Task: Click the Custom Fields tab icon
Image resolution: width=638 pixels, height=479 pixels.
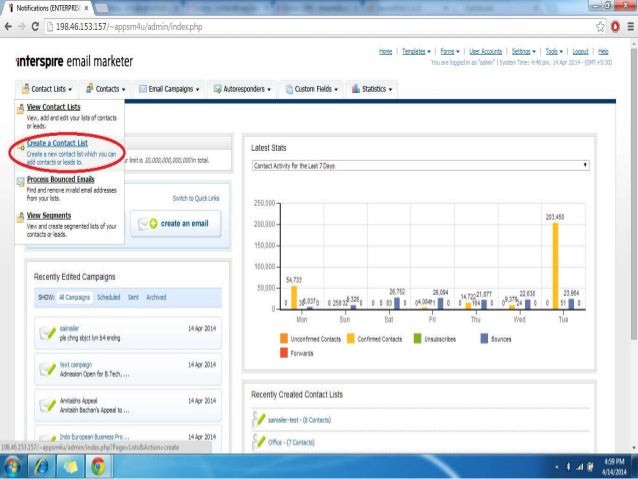Action: point(289,89)
